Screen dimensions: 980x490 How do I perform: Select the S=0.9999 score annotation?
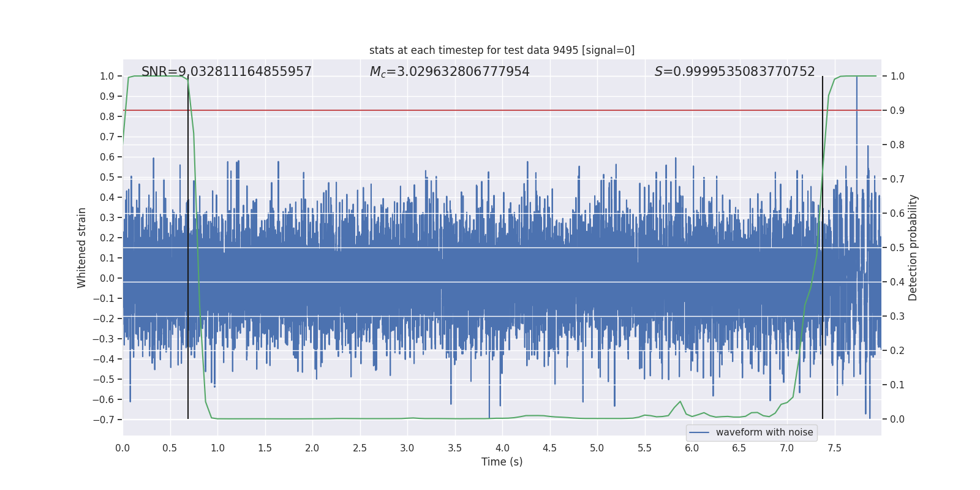click(734, 72)
